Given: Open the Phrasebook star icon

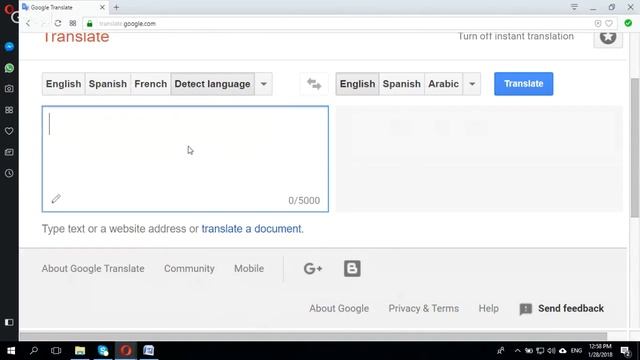Looking at the screenshot, I should (608, 37).
